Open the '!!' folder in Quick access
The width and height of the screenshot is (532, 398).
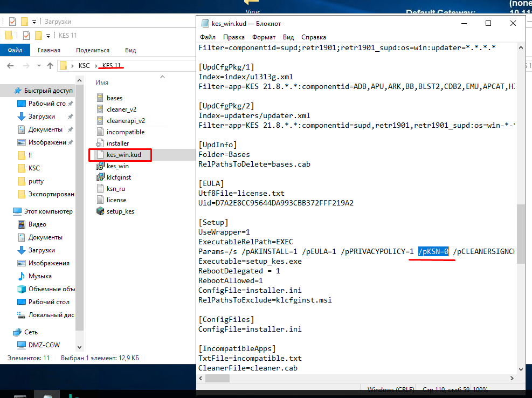[30, 155]
